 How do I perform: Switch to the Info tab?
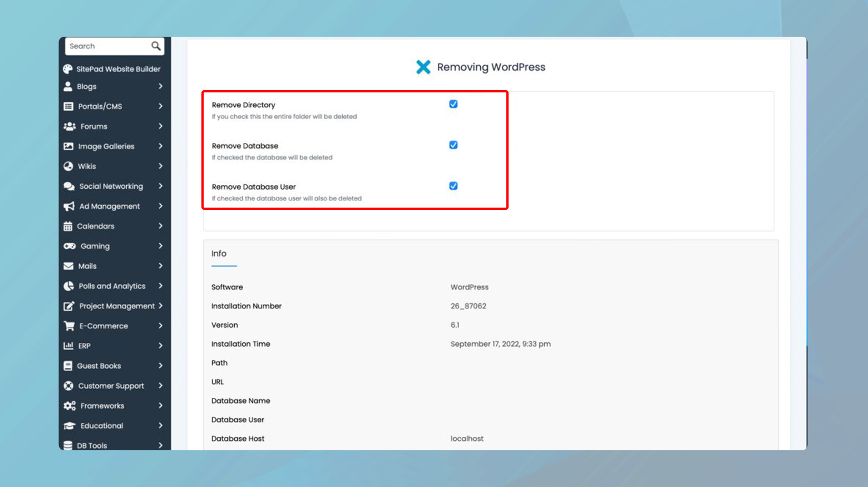tap(218, 253)
